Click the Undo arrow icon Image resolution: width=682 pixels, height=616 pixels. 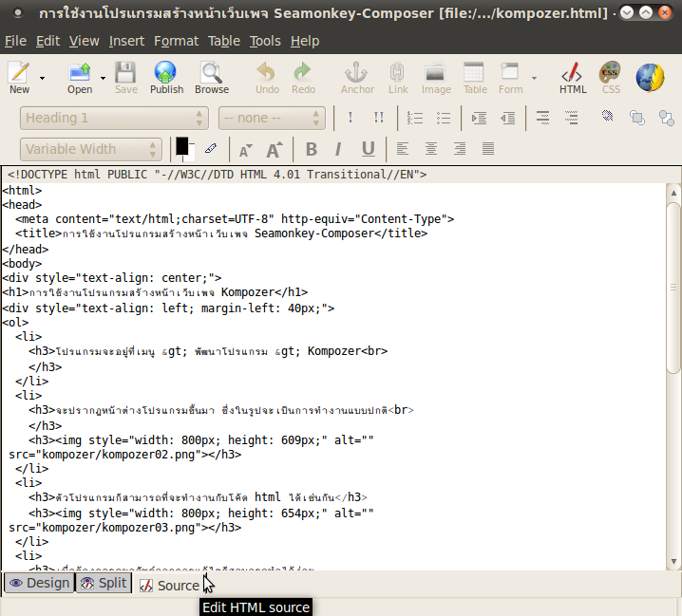coord(266,72)
